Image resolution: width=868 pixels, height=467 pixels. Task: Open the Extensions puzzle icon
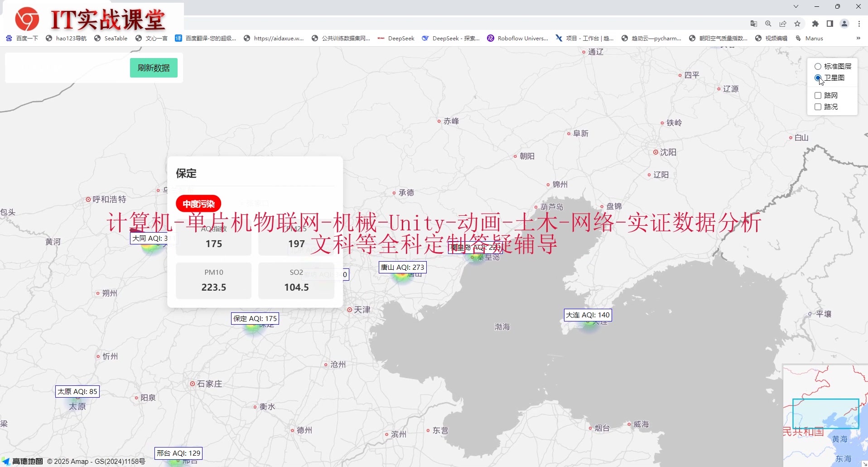pos(815,24)
